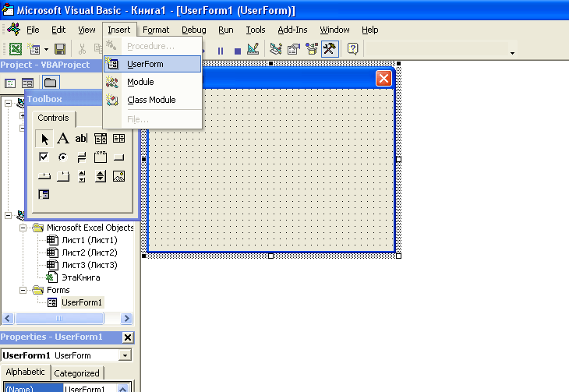The image size is (569, 392).
Task: Click the View Object icon in Project panel
Action: (27, 83)
